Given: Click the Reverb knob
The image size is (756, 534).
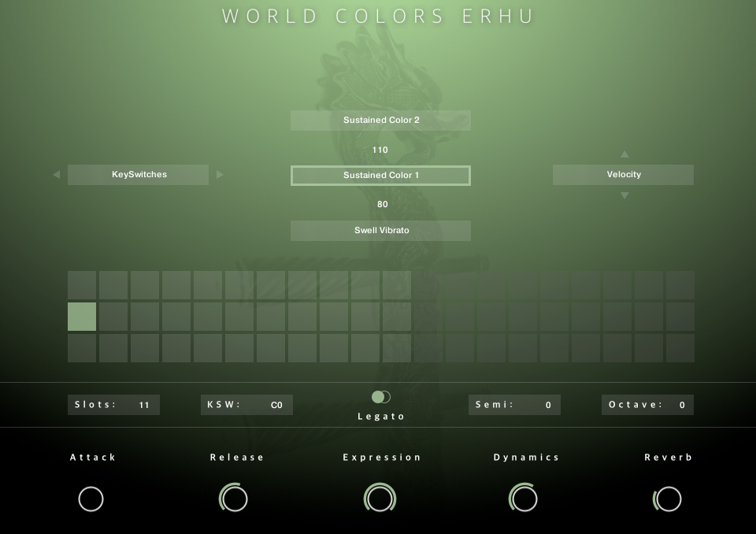Looking at the screenshot, I should click(668, 499).
